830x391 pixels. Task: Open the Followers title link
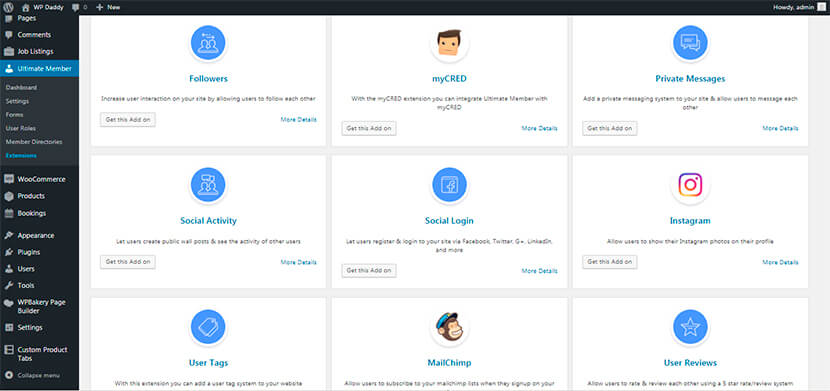tap(208, 79)
